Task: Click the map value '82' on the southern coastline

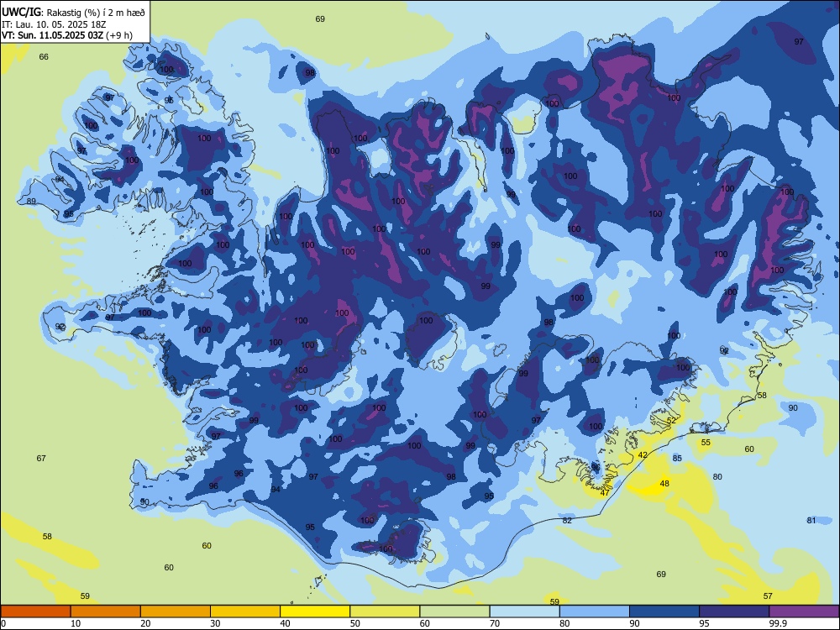Action: click(x=567, y=520)
